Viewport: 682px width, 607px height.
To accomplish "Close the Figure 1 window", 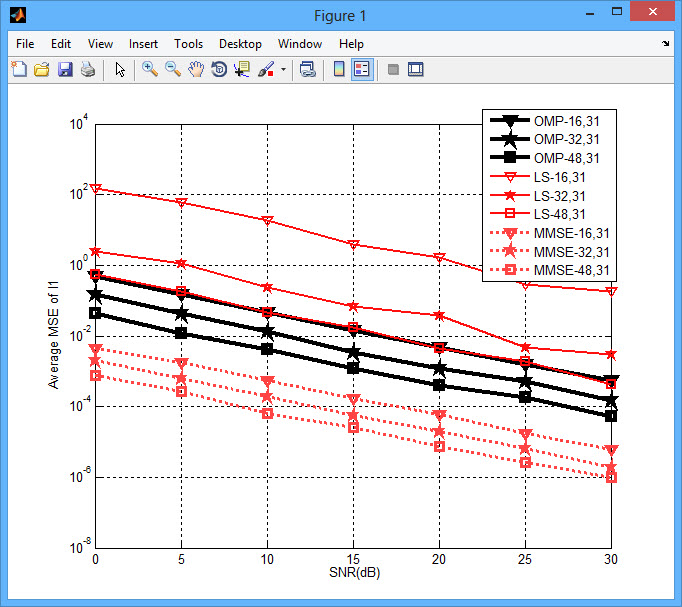I will pyautogui.click(x=652, y=11).
